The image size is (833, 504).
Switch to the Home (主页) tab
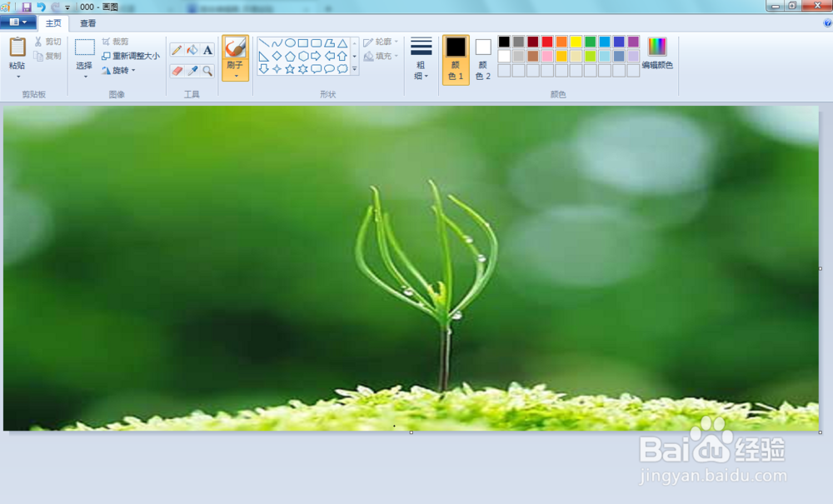click(x=53, y=22)
